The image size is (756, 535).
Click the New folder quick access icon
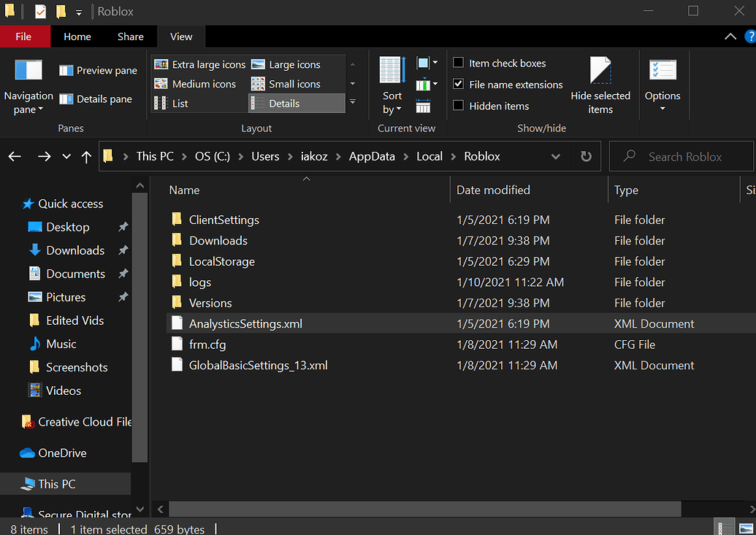pos(61,11)
